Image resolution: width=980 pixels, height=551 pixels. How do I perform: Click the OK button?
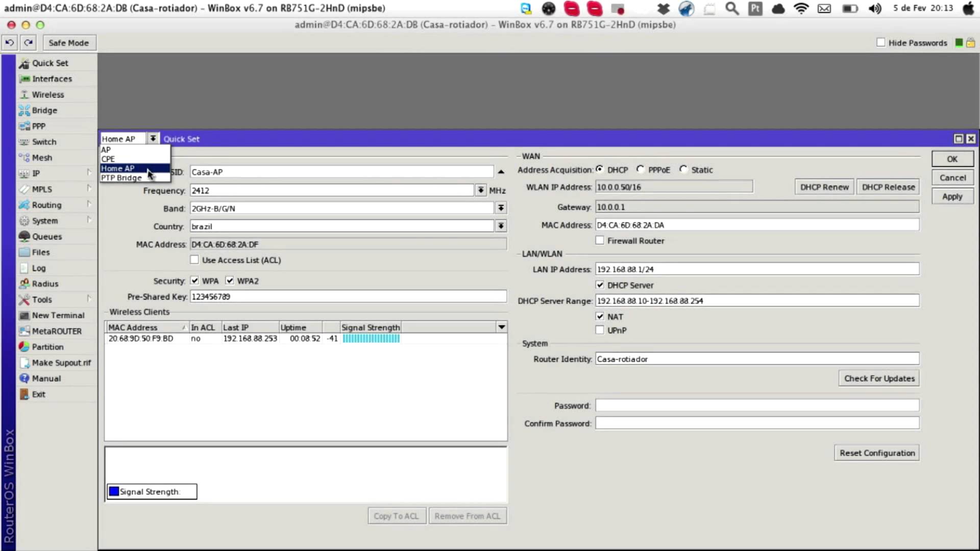point(952,159)
